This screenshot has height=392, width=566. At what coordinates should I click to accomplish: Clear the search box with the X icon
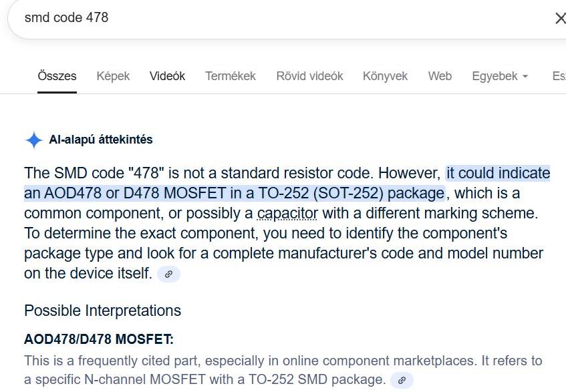560,18
